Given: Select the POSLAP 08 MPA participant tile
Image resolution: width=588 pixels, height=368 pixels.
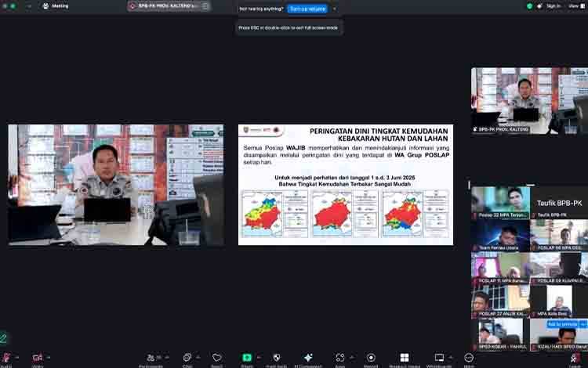Looking at the screenshot, I should tap(559, 236).
